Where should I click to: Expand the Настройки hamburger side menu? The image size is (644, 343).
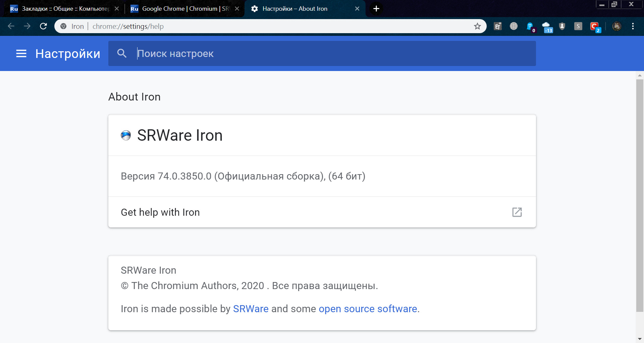click(21, 54)
